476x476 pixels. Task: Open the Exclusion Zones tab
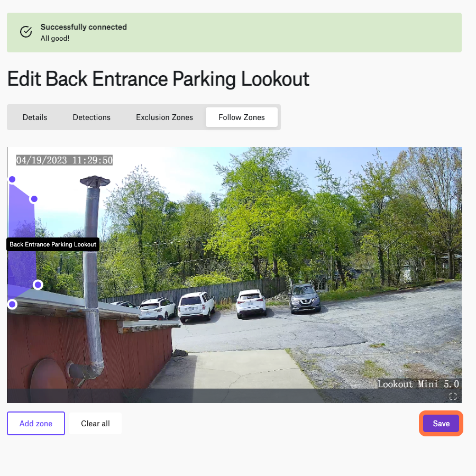(x=164, y=117)
